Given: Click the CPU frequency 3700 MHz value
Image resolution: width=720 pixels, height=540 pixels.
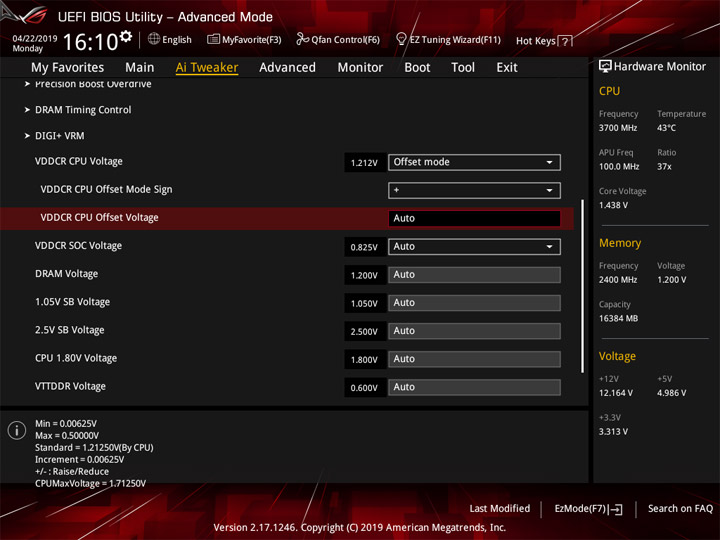Looking at the screenshot, I should coord(618,128).
